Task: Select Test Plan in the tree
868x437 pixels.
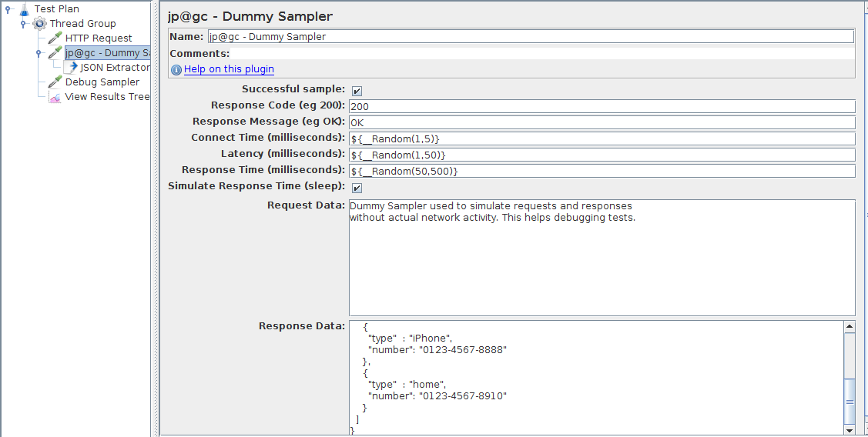Action: tap(56, 9)
